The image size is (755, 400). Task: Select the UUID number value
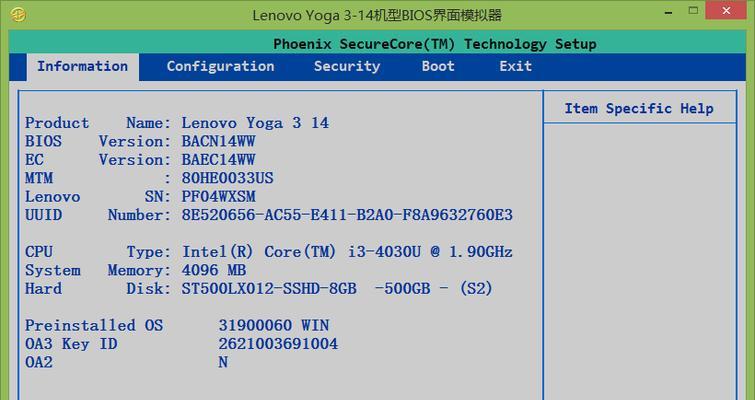347,215
